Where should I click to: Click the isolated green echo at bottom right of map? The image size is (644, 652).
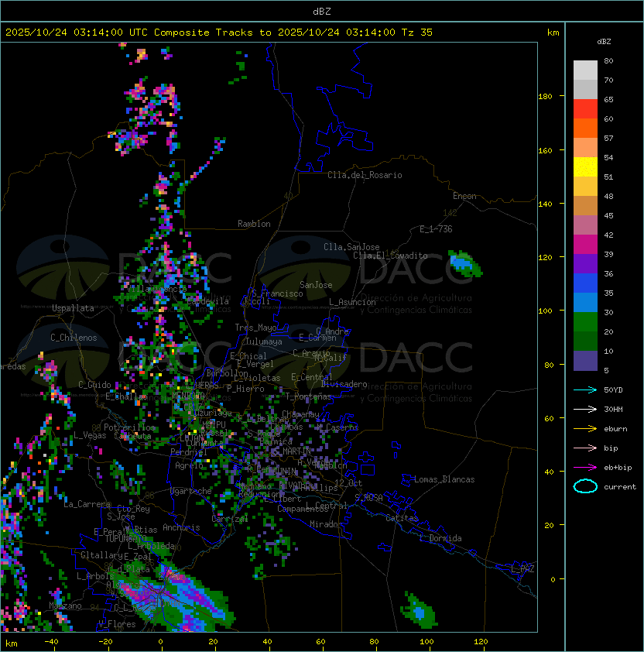point(419,610)
